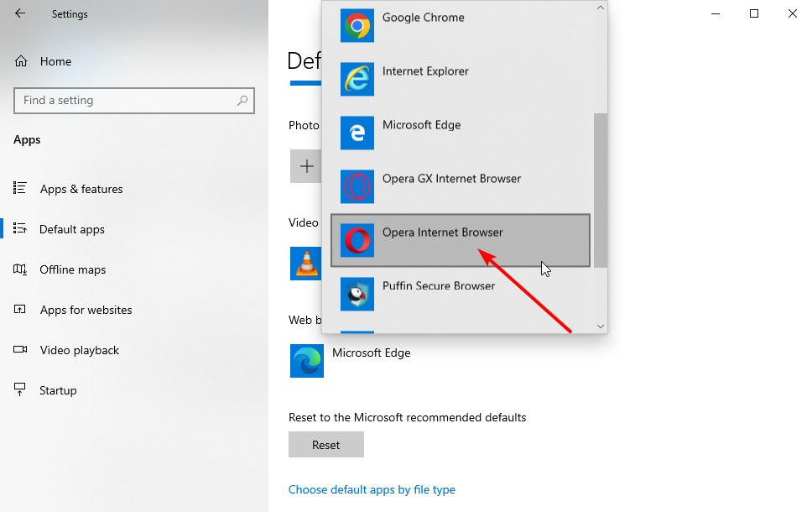Click the Offline maps icon
Screen dimensions: 812x512
coord(19,269)
